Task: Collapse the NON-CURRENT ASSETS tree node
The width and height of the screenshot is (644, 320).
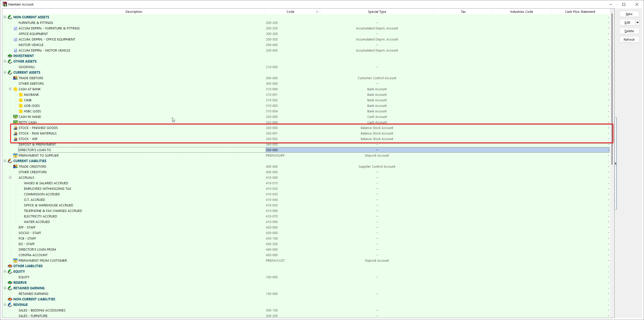Action: 5,17
